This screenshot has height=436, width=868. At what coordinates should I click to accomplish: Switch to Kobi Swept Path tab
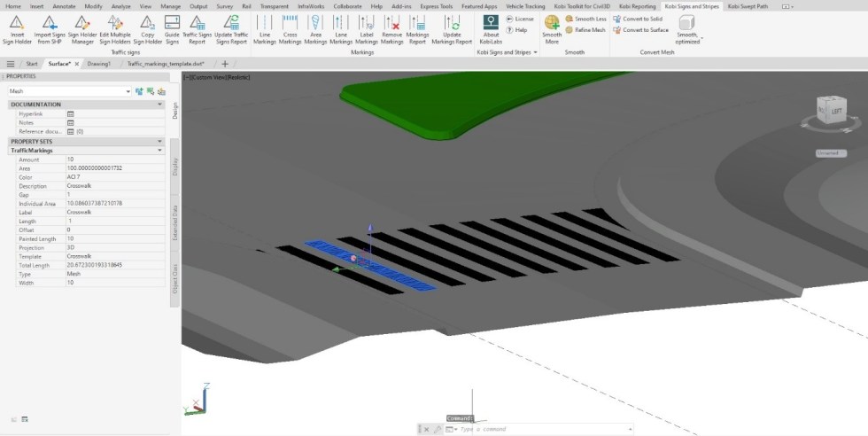click(748, 7)
